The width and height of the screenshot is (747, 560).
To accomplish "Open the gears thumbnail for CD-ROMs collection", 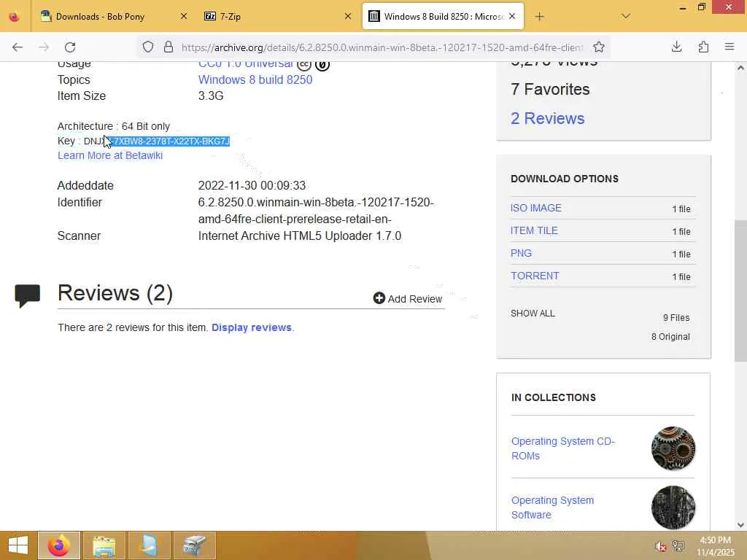I will click(x=673, y=448).
